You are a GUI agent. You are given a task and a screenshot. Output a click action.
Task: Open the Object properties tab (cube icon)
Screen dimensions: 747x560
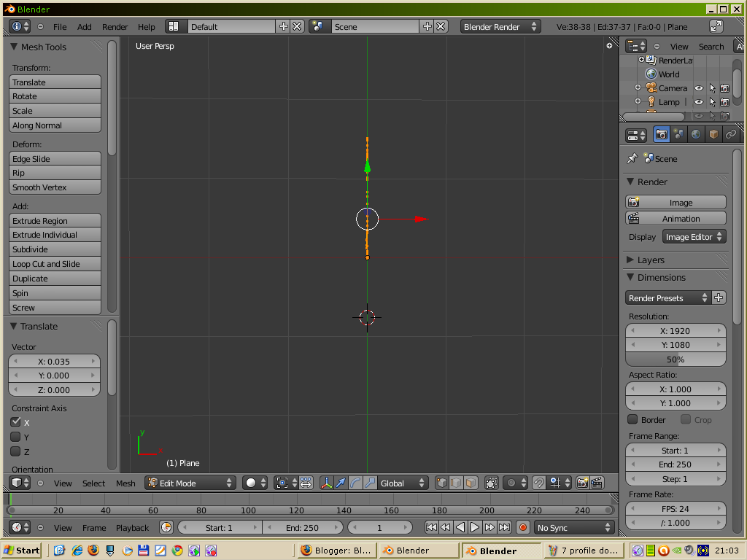tap(713, 134)
